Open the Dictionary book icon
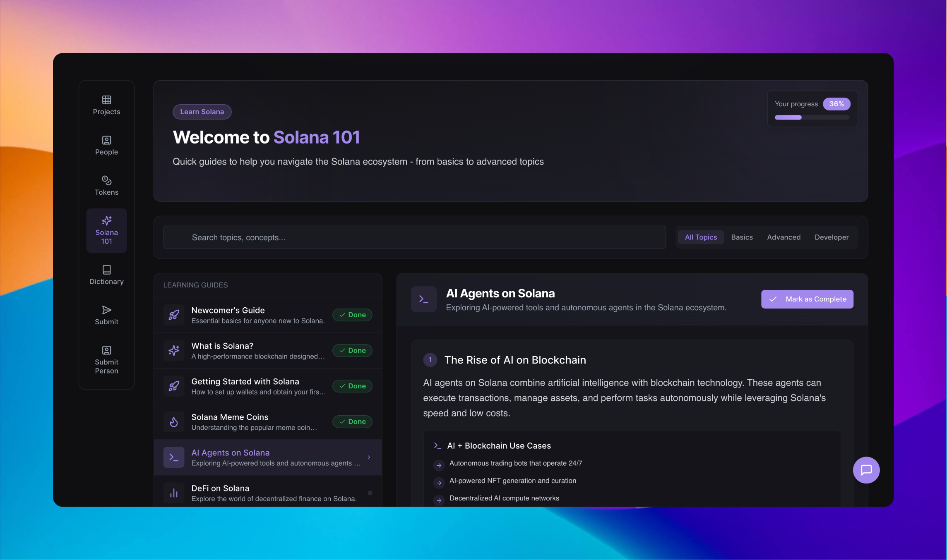 (106, 270)
